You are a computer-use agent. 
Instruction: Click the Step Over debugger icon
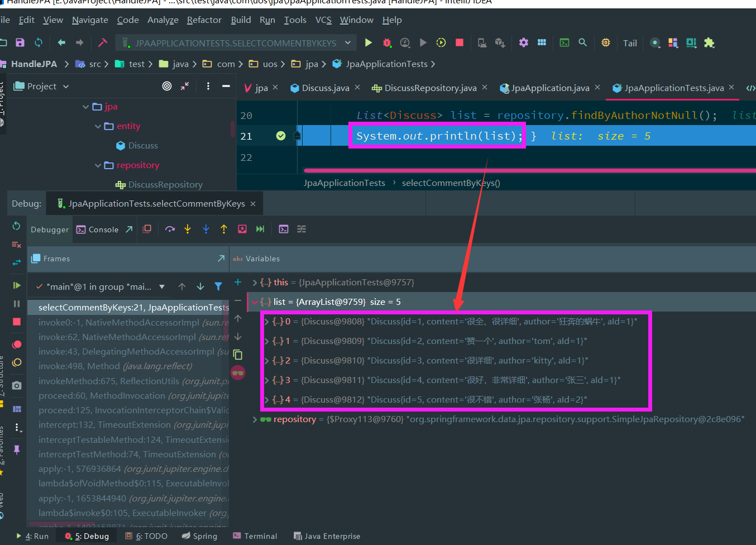point(170,229)
